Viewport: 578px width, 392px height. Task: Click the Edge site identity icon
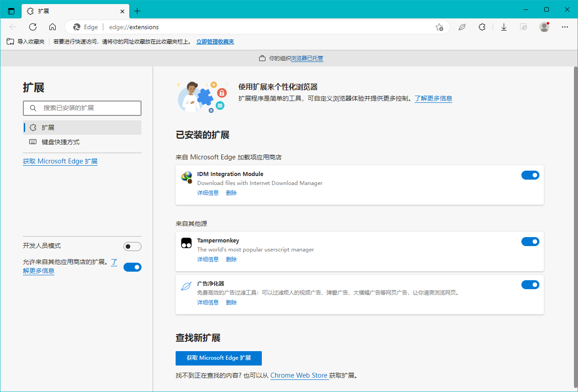point(85,27)
